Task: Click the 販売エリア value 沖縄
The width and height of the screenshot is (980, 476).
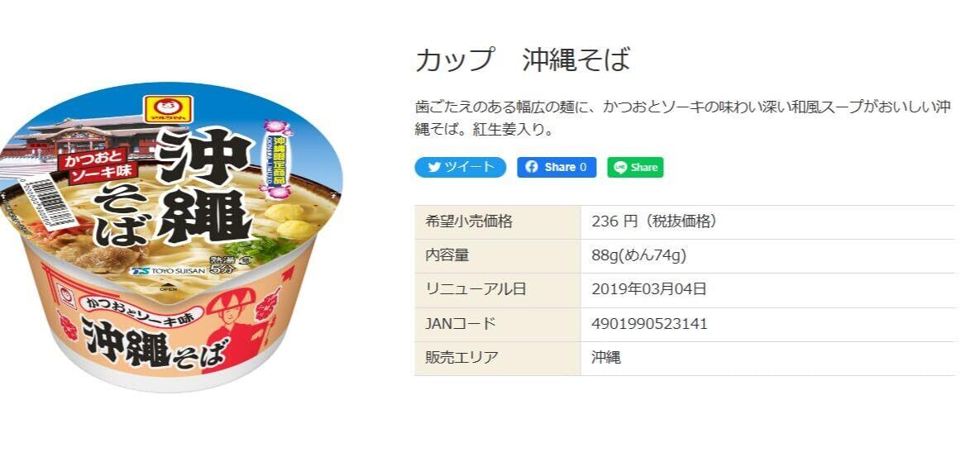Action: point(605,358)
